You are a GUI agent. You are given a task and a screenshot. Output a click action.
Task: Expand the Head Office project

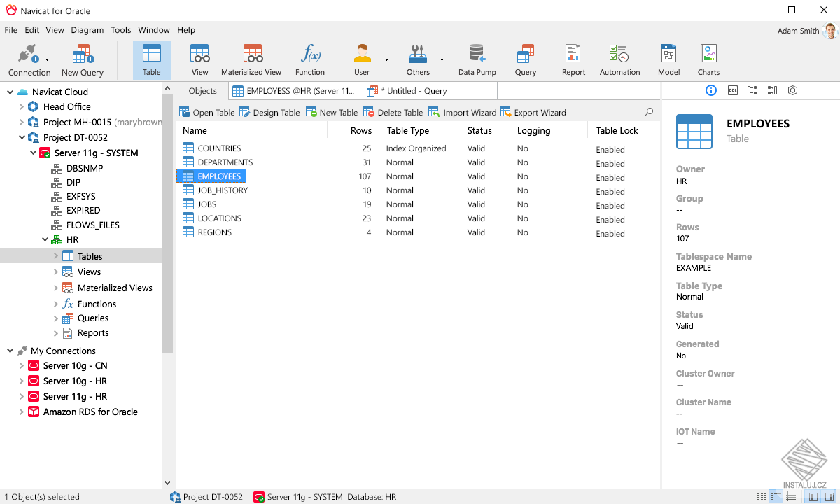click(21, 107)
